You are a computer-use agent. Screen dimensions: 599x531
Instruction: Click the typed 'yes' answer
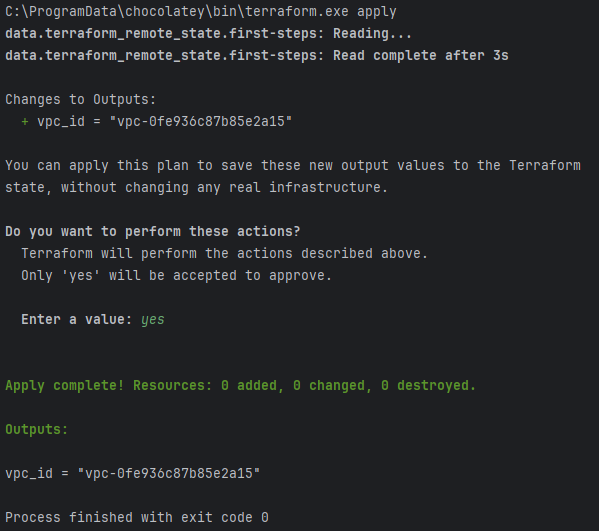[152, 320]
